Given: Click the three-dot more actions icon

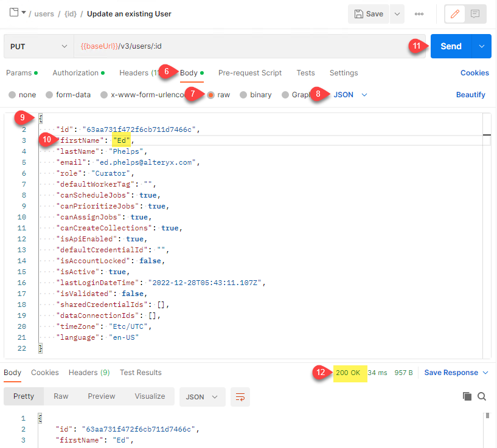Looking at the screenshot, I should click(419, 13).
